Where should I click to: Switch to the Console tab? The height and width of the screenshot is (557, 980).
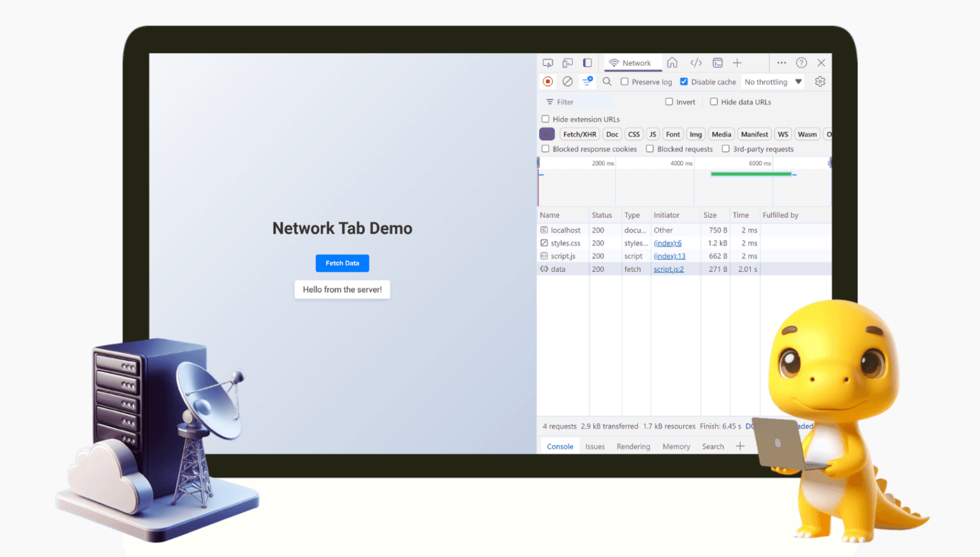(560, 446)
